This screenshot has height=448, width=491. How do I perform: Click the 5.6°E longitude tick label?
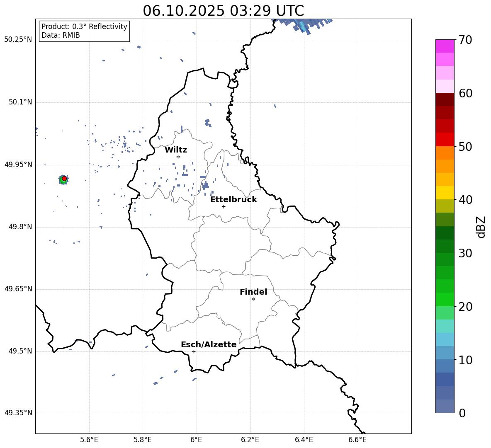89,440
